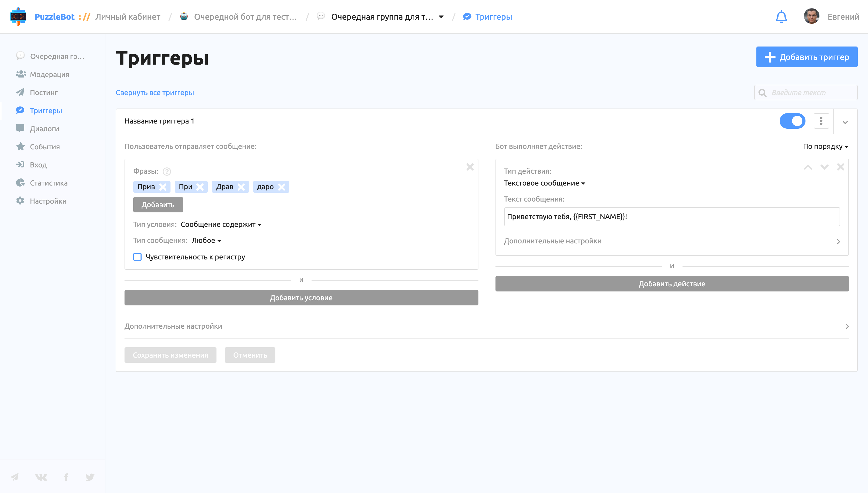The height and width of the screenshot is (493, 868).
Task: Click the search magnifier icon
Action: coord(762,93)
